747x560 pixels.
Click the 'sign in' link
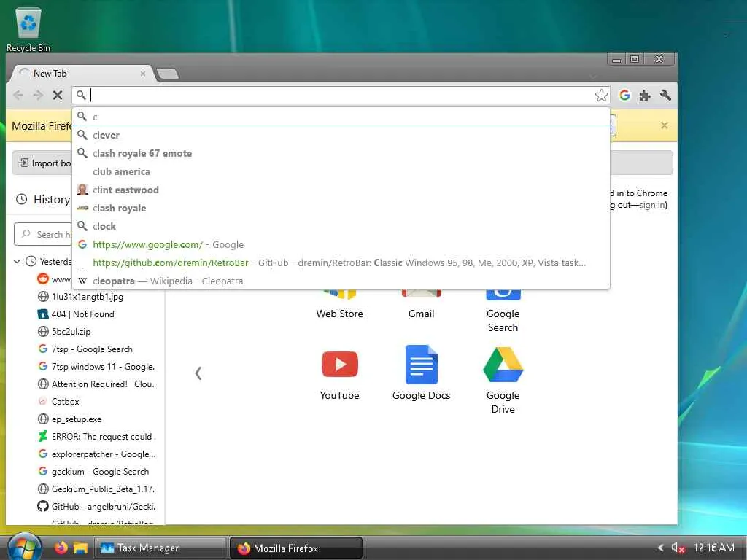[651, 205]
